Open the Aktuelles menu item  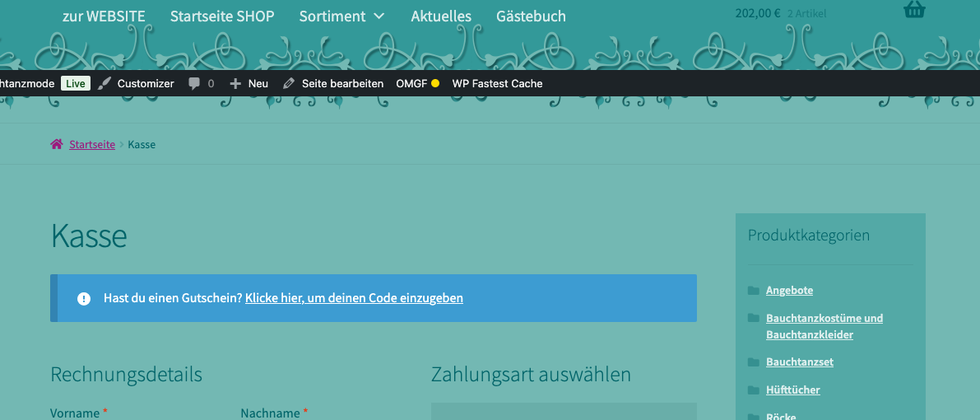tap(441, 16)
